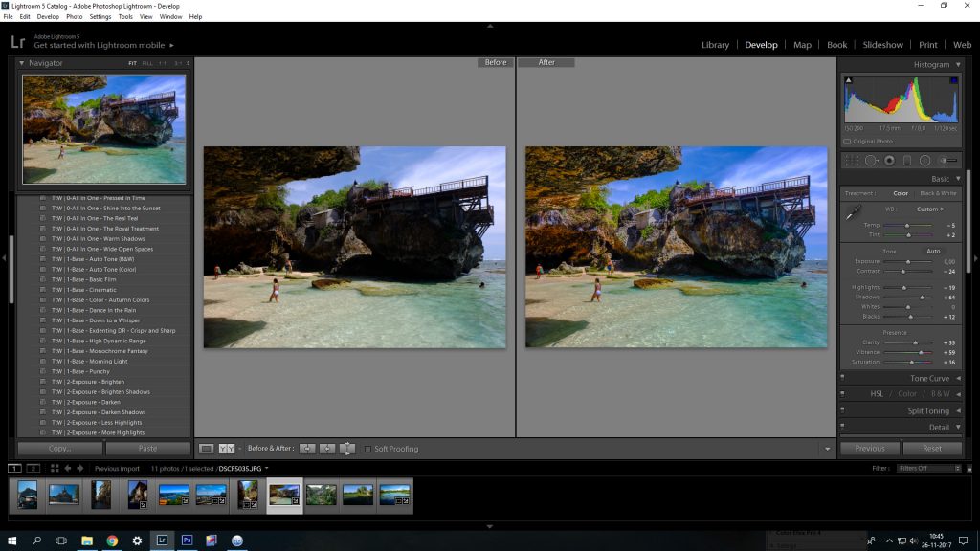Open the Develop menu

click(x=48, y=17)
